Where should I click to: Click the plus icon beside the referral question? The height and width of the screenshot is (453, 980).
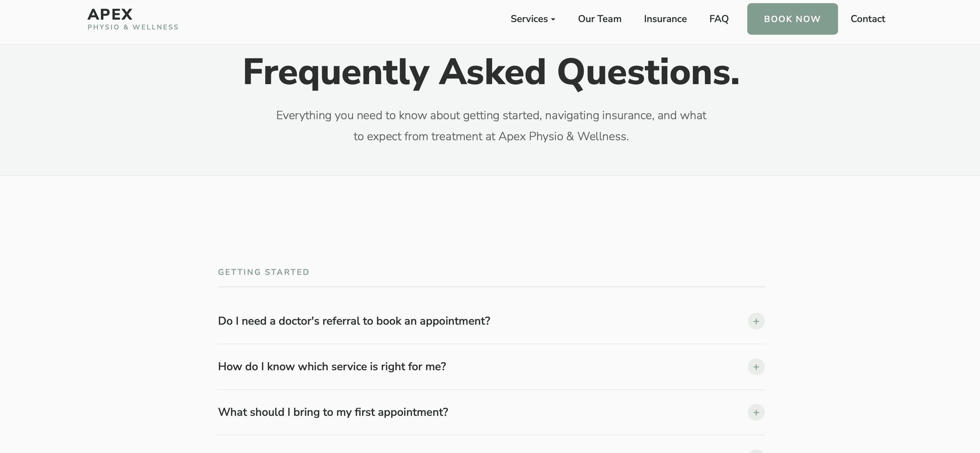coord(756,321)
